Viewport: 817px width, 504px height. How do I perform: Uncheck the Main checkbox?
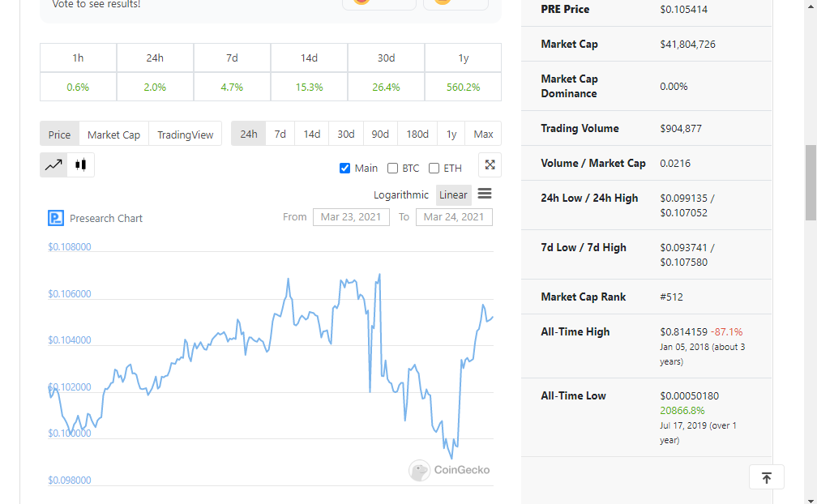click(344, 169)
